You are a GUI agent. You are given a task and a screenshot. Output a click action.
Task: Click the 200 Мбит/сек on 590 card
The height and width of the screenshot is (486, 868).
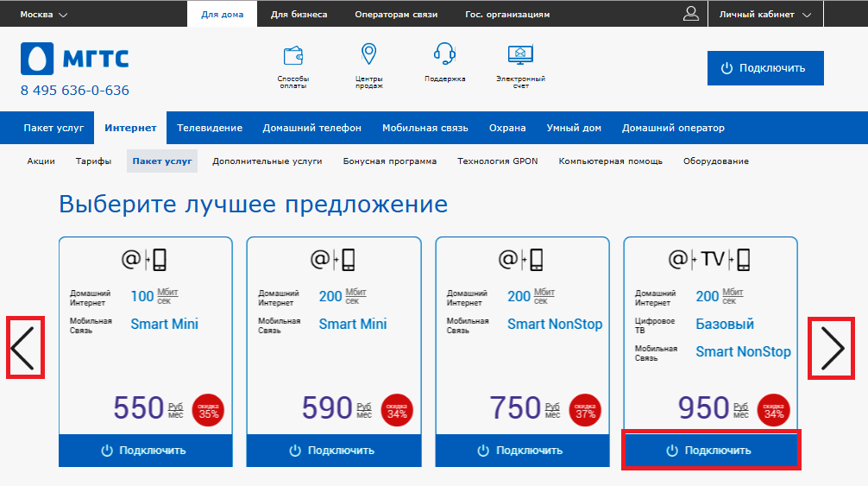(x=342, y=296)
